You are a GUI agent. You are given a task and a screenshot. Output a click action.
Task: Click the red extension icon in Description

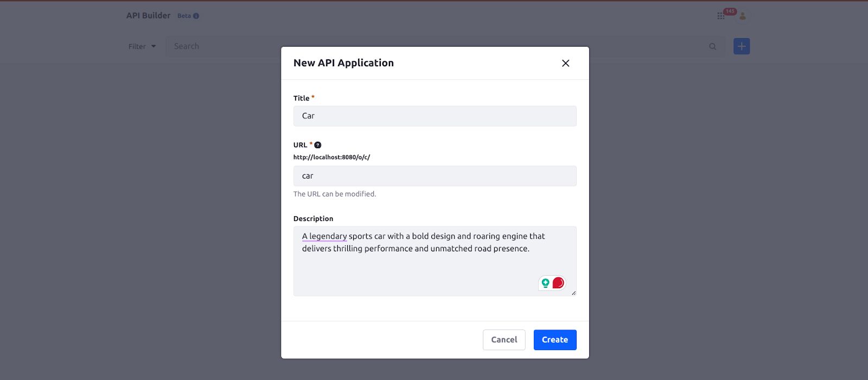pos(558,283)
